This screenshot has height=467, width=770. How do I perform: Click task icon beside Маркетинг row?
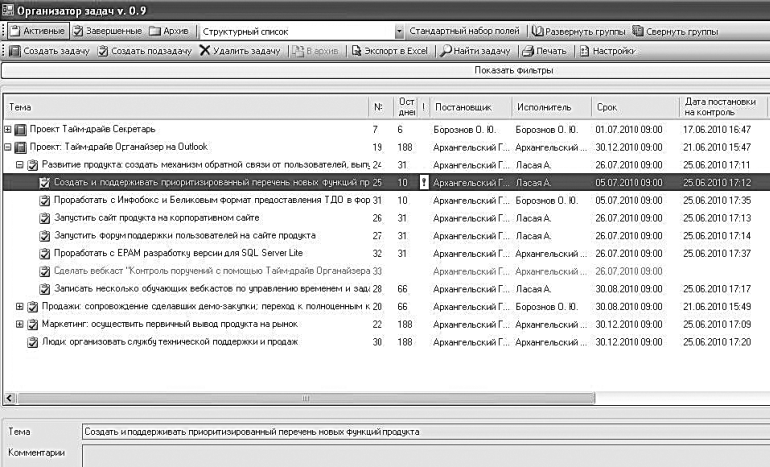(32, 324)
